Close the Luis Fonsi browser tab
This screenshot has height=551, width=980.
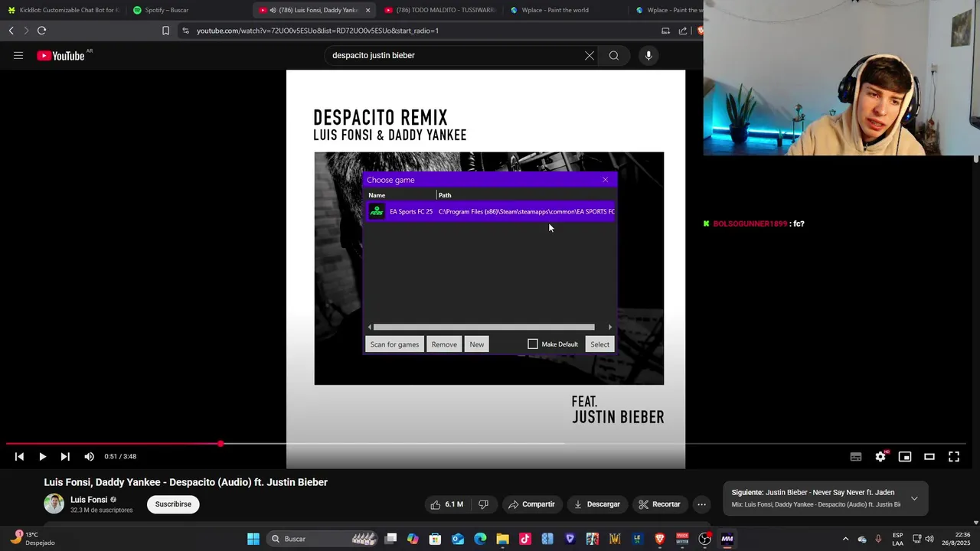pos(367,10)
